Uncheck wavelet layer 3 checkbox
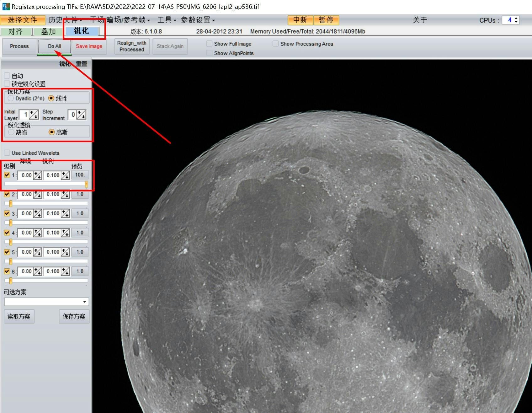This screenshot has height=413, width=532. tap(7, 213)
